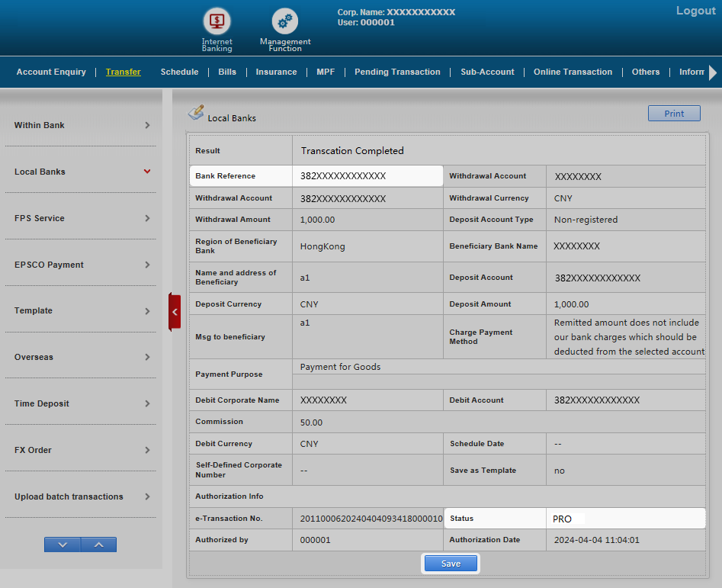Collapse the sidebar with red arrow handle
The width and height of the screenshot is (722, 588).
[x=175, y=312]
